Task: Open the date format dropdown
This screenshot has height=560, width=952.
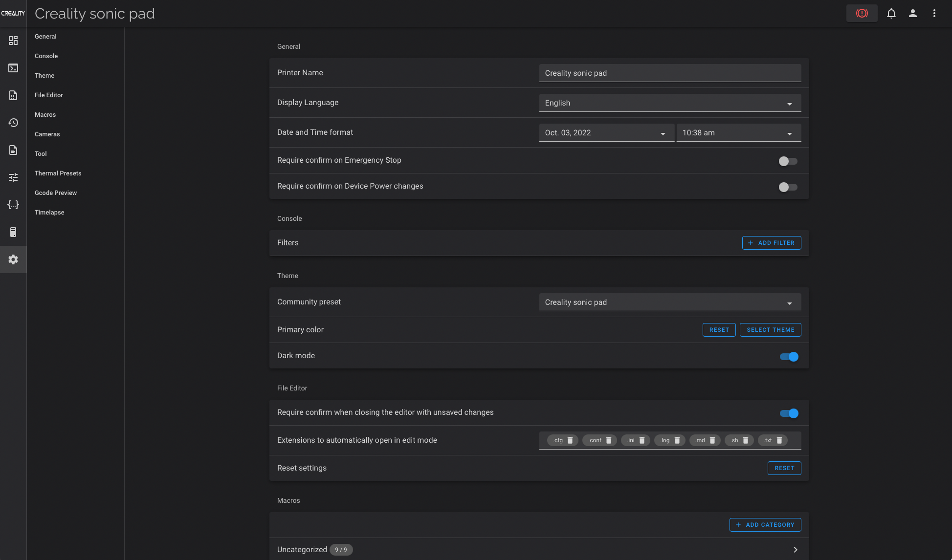Action: [x=606, y=132]
